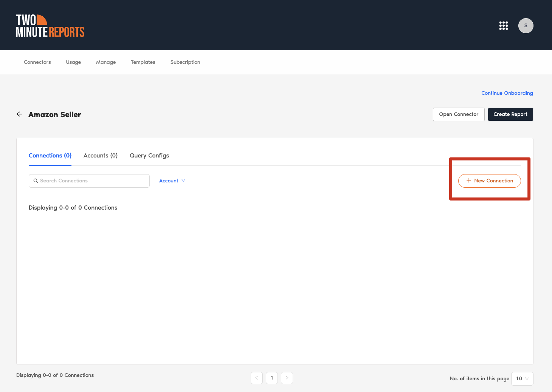Image resolution: width=552 pixels, height=392 pixels.
Task: Open the Subscription page
Action: tap(185, 62)
